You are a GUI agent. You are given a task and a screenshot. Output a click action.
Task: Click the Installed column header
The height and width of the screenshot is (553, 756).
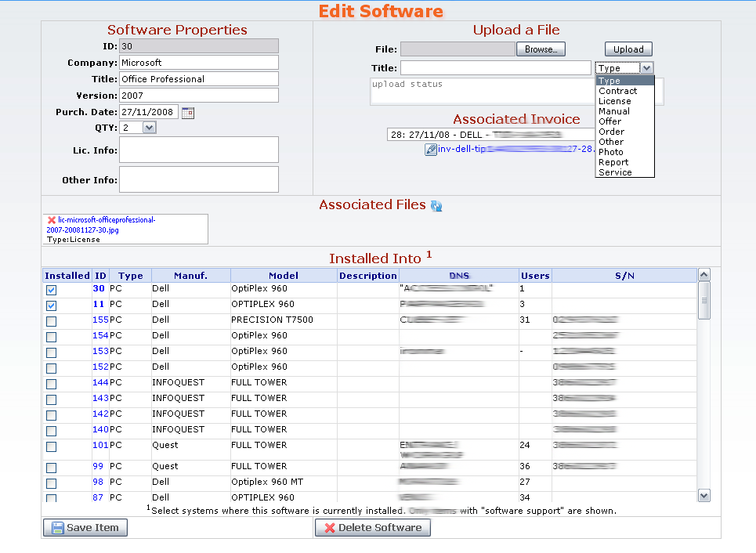click(67, 276)
